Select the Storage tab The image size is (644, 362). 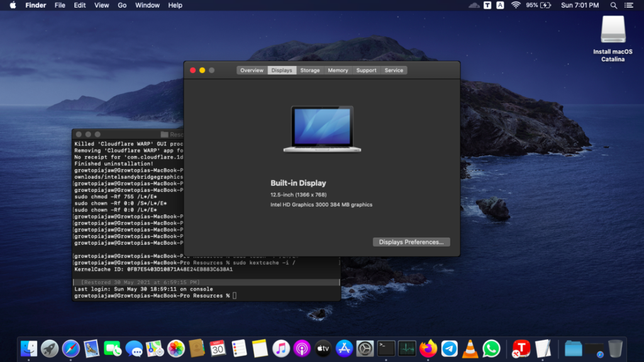[x=309, y=71]
